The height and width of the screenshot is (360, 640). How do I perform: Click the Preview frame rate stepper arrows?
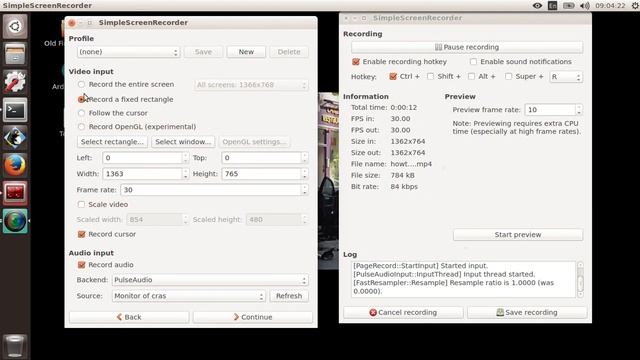tap(579, 110)
